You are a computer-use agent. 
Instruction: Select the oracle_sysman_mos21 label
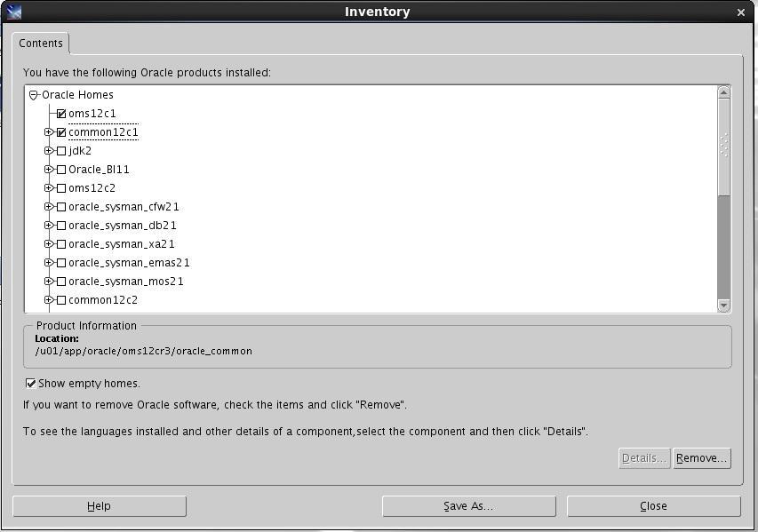pos(126,282)
